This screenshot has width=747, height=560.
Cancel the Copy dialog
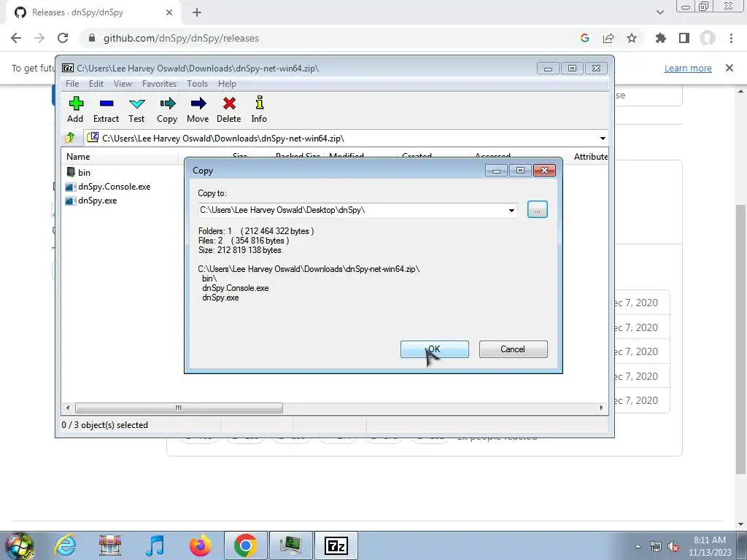pyautogui.click(x=513, y=349)
